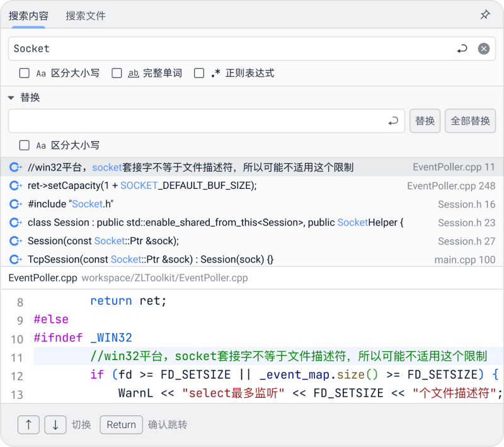Select the class Session result at Session.h 23
The width and height of the screenshot is (504, 447).
tap(252, 222)
